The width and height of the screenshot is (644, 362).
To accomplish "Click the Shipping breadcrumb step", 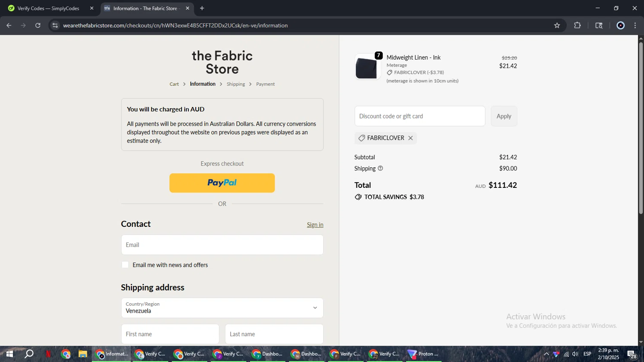I will coord(236,84).
